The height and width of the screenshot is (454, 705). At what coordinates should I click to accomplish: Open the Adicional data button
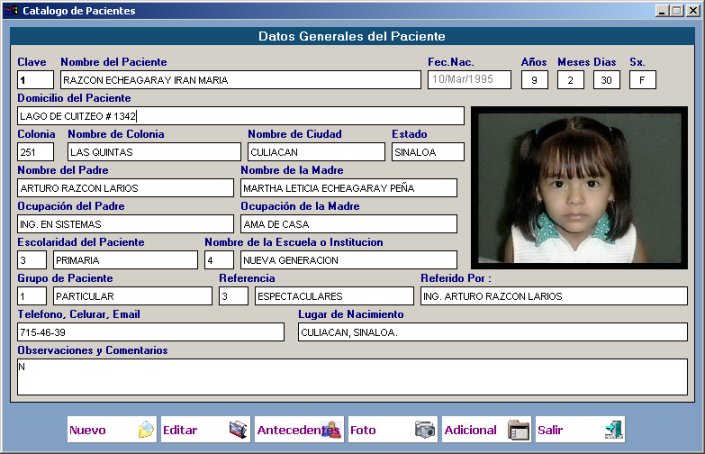tap(486, 429)
